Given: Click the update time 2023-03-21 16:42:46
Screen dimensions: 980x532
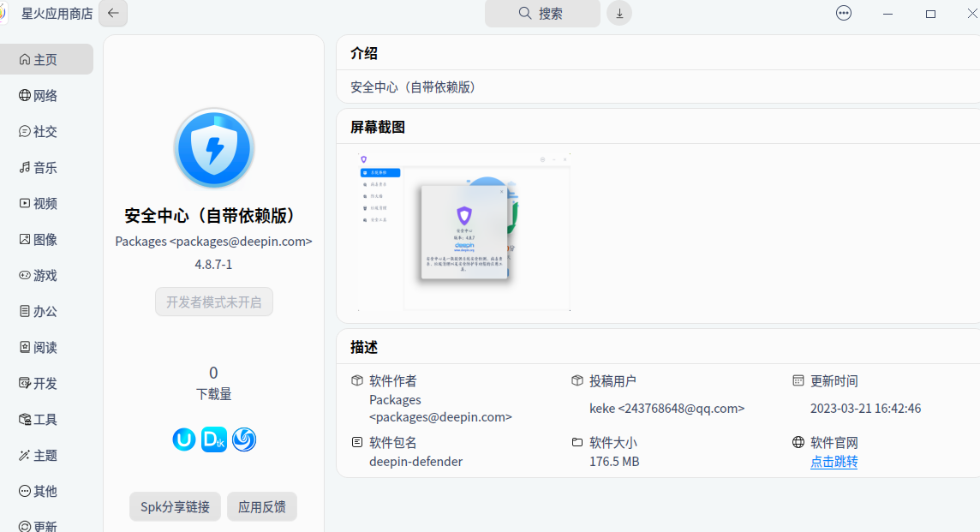Looking at the screenshot, I should pos(865,409).
